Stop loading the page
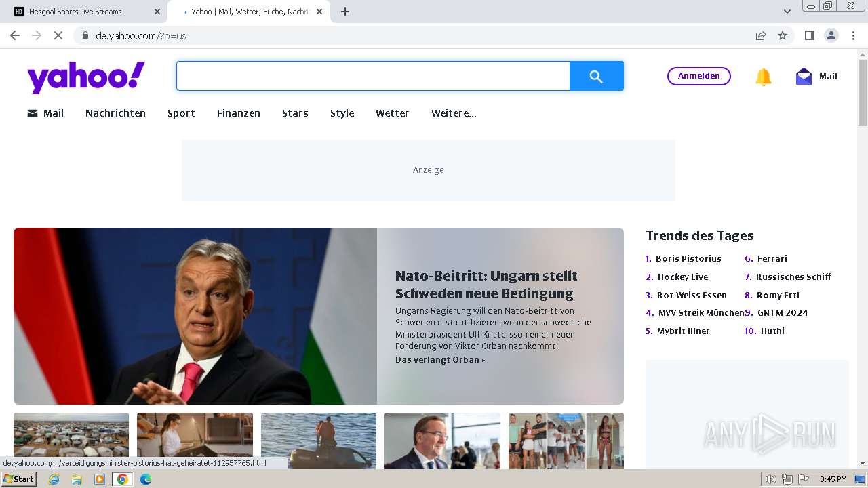Screen dimensions: 868x488 (x=58, y=35)
